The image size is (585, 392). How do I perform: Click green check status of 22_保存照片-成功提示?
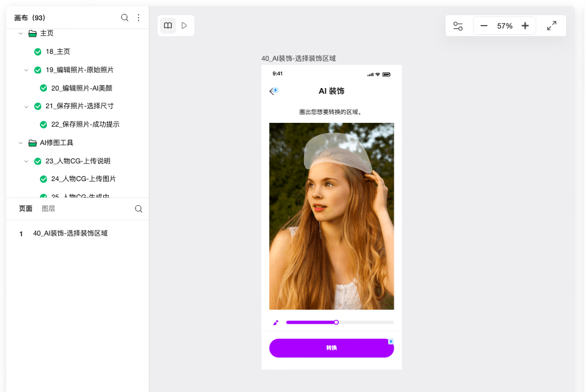pyautogui.click(x=43, y=124)
